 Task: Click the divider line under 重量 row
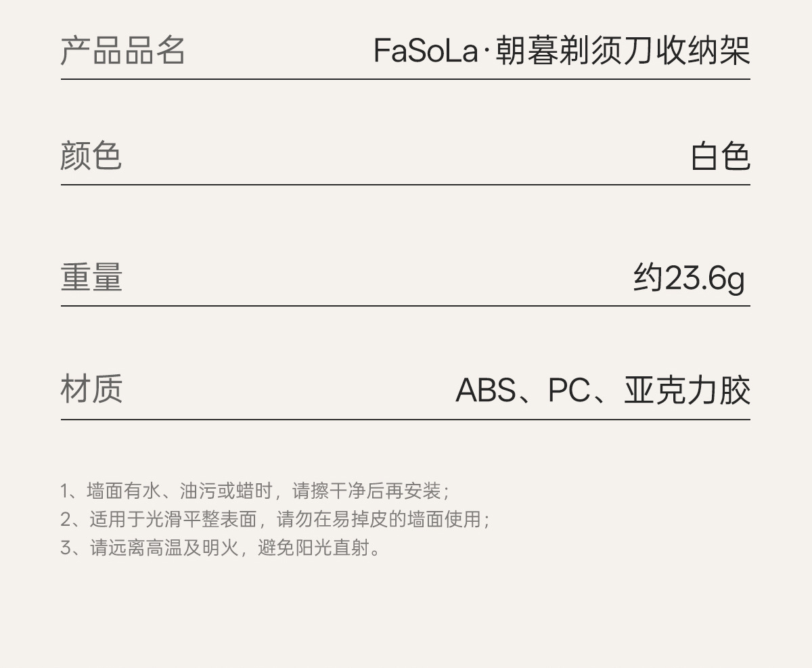(x=405, y=306)
